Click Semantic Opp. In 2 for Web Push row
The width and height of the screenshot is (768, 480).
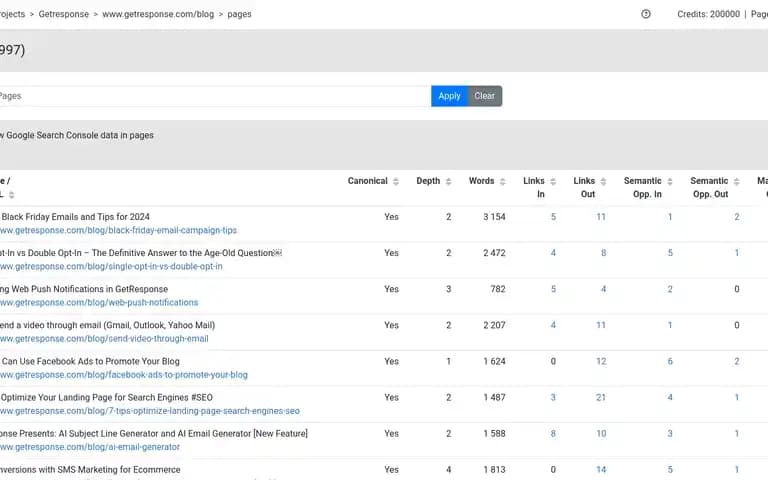[670, 289]
